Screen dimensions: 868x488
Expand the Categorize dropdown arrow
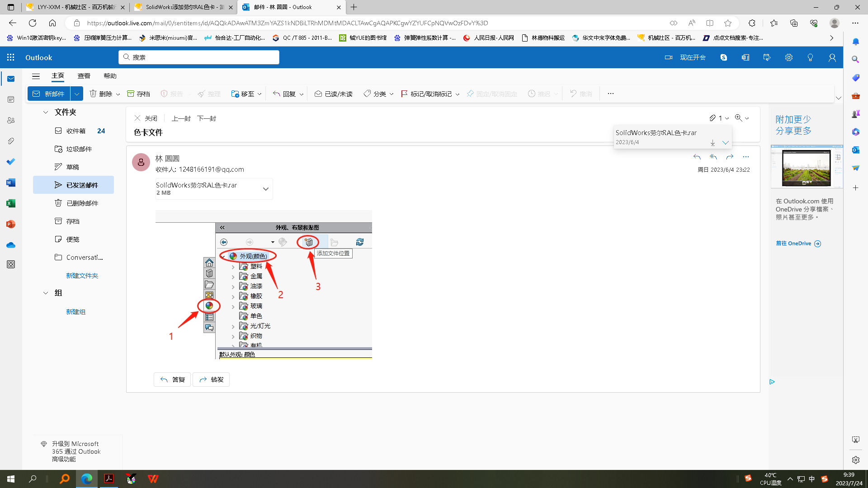pos(392,94)
